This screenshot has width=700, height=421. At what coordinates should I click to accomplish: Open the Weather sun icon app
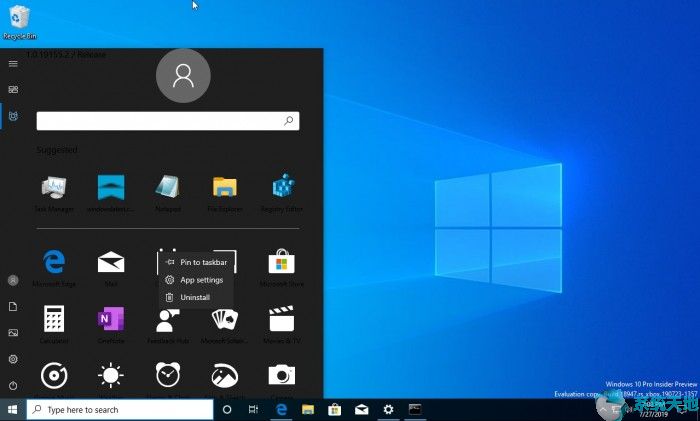click(x=111, y=375)
